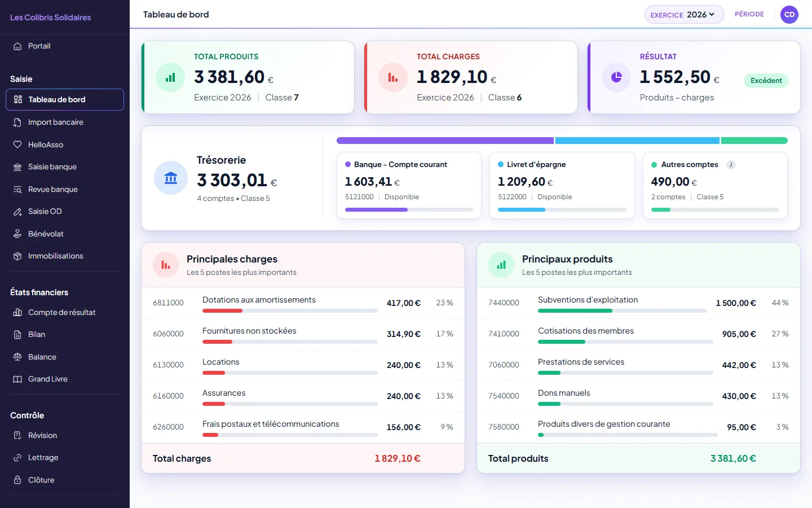Click the info icon beside Autres comptes
Screen dimensions: 812x508
(x=731, y=165)
